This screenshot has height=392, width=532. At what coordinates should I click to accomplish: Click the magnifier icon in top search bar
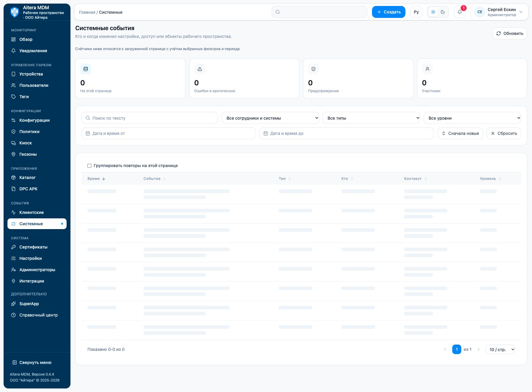coord(278,12)
